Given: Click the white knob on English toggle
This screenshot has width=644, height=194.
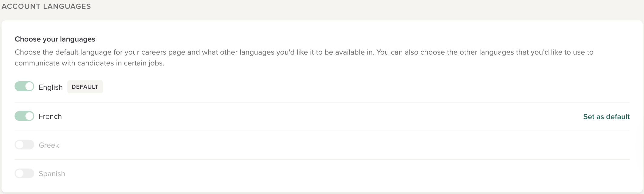Looking at the screenshot, I should pyautogui.click(x=29, y=86).
